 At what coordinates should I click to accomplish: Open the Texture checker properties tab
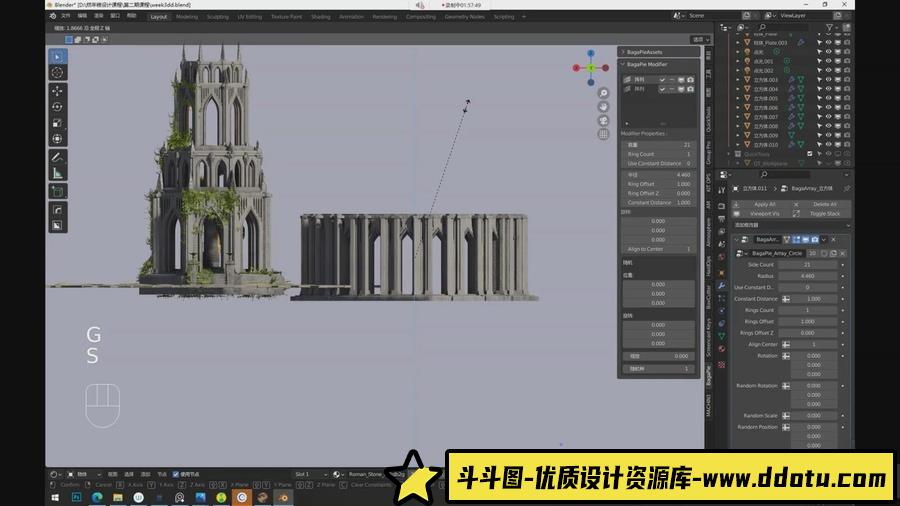pyautogui.click(x=721, y=365)
